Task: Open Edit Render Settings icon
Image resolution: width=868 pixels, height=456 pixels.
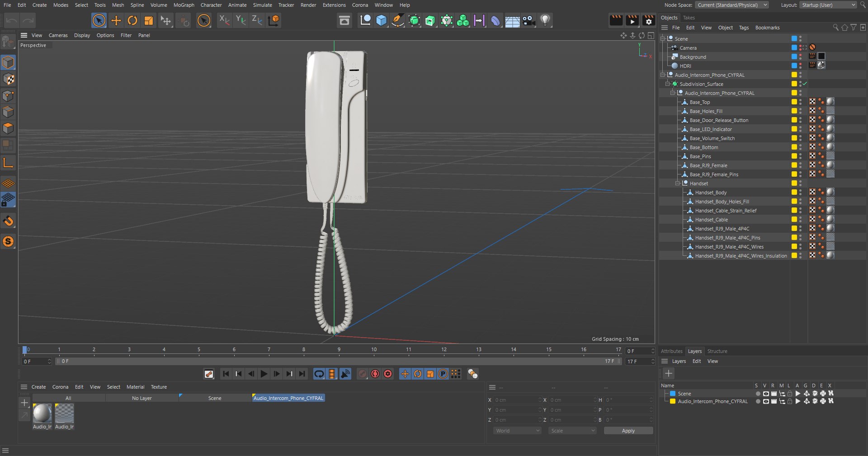Action: click(x=649, y=20)
